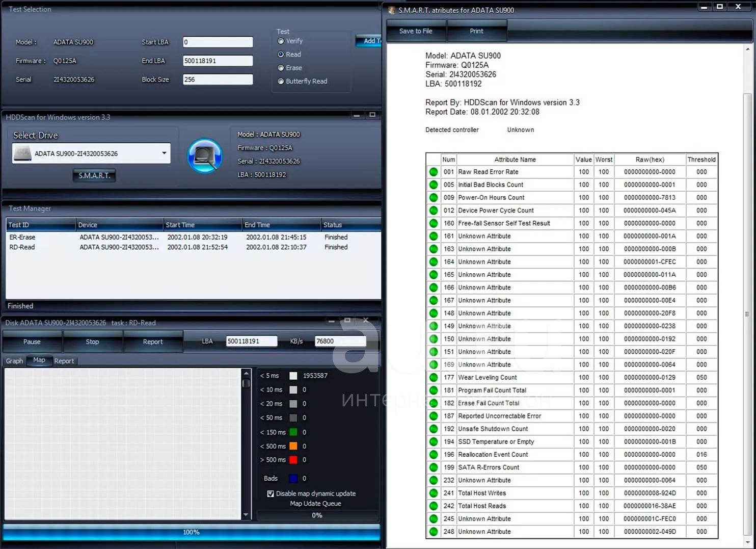This screenshot has height=549, width=756.
Task: Click green status icon for SATA R-Errors Count
Action: (x=434, y=467)
